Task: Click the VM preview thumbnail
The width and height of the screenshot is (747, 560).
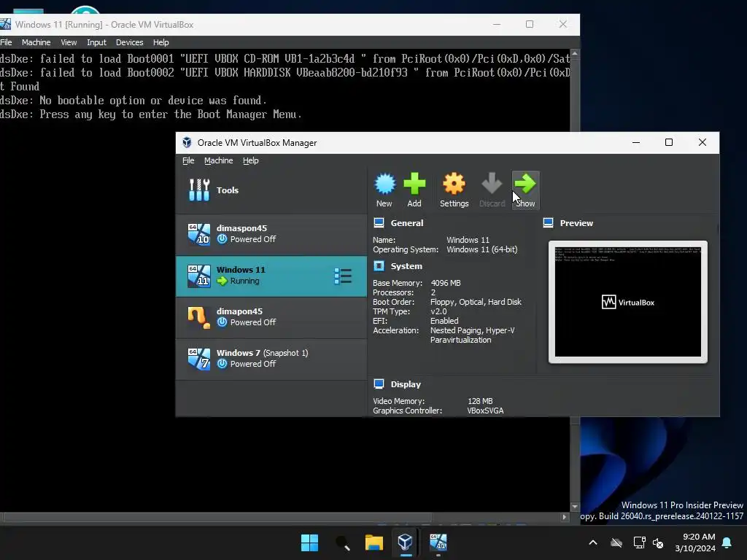Action: click(x=628, y=302)
